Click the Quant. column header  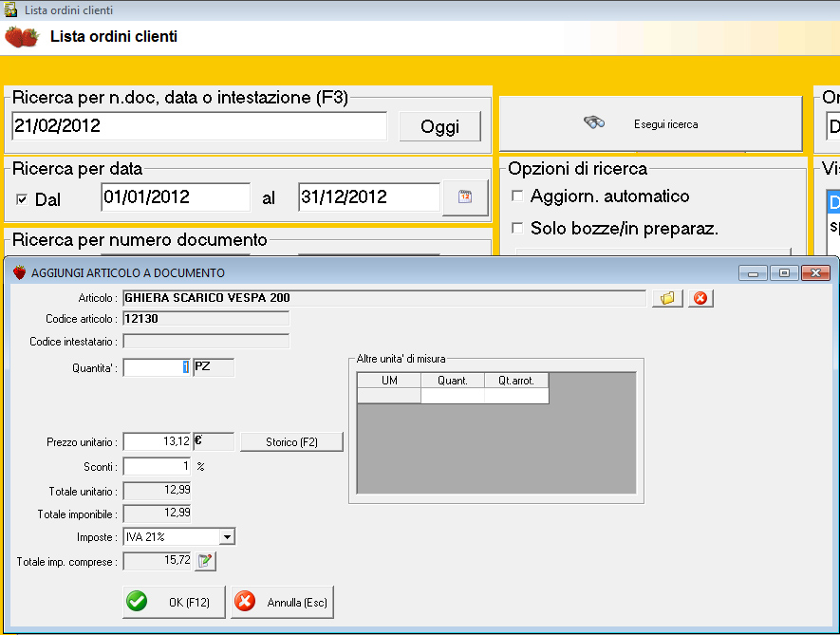(x=453, y=381)
